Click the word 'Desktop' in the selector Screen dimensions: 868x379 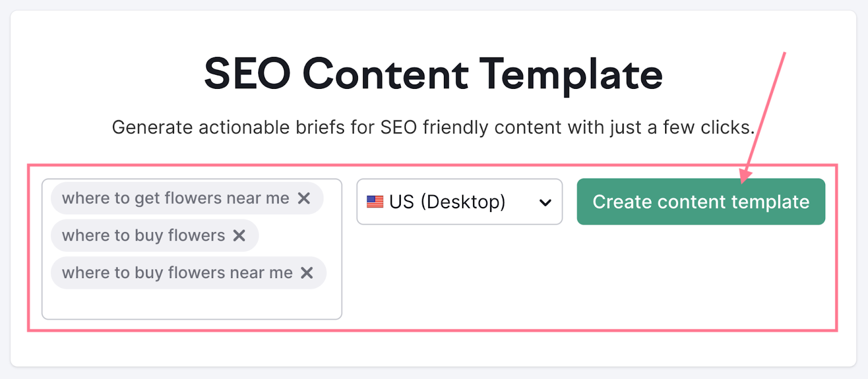pos(463,202)
